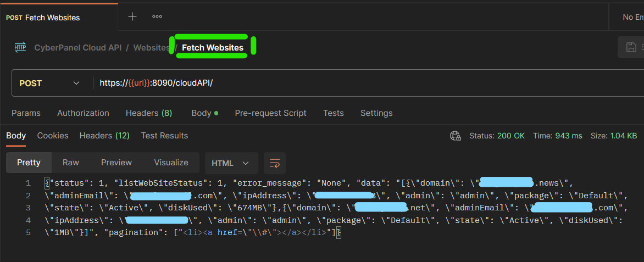Toggle the response word wrap icon
The width and height of the screenshot is (644, 262).
tap(274, 163)
